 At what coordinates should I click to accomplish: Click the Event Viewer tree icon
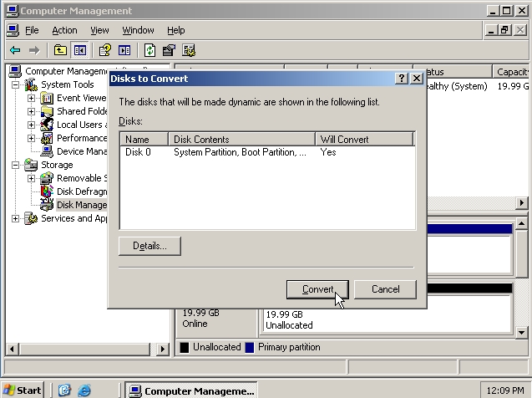pos(47,98)
